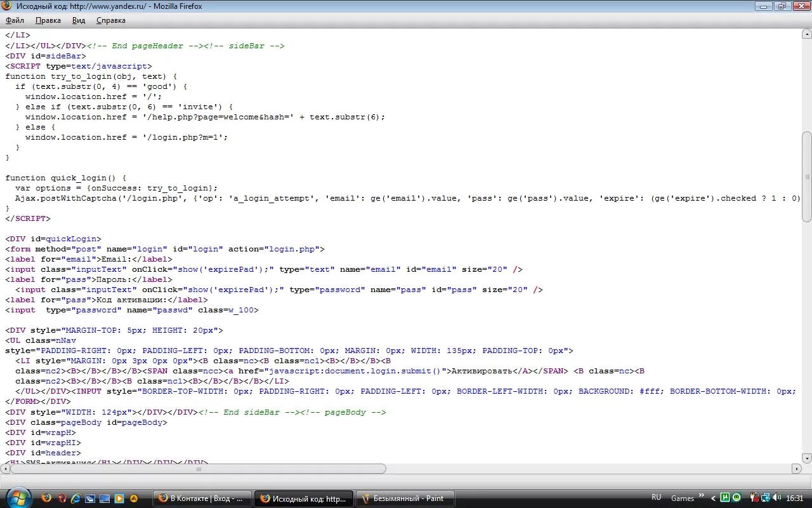Click the Firefox icon in title bar
The height and width of the screenshot is (508, 812).
tap(7, 6)
